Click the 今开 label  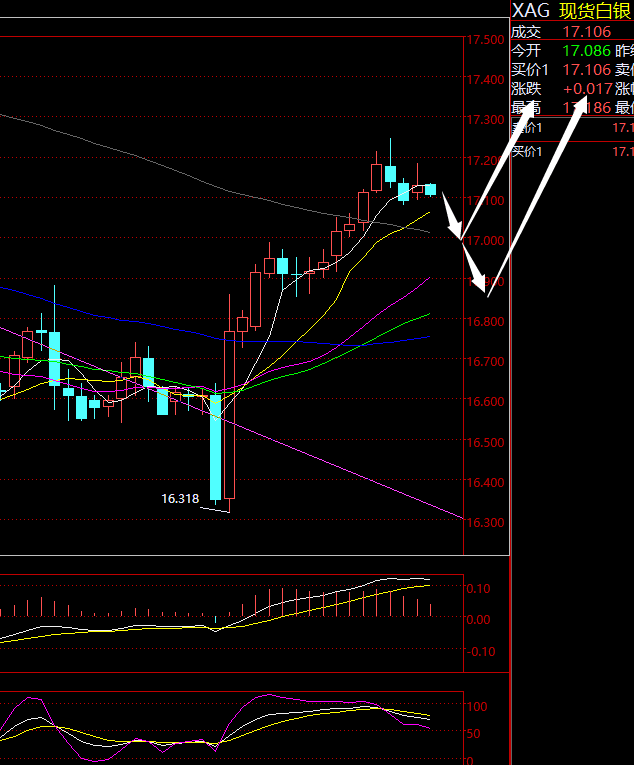(x=526, y=51)
